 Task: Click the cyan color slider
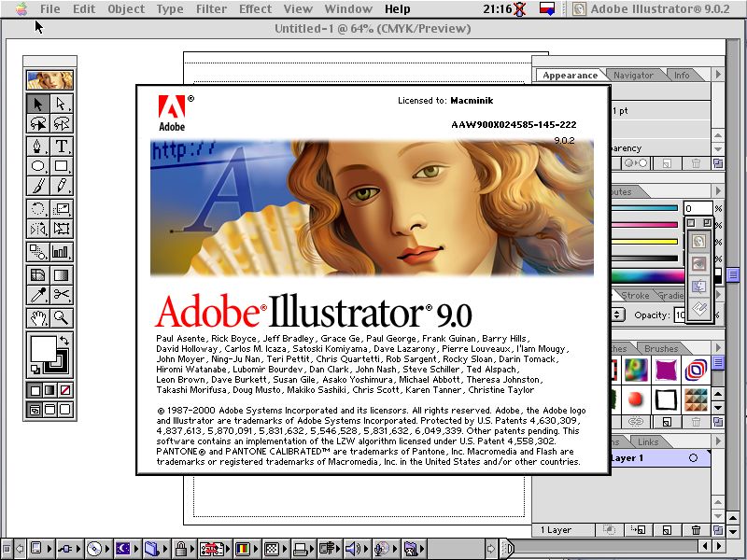point(644,208)
